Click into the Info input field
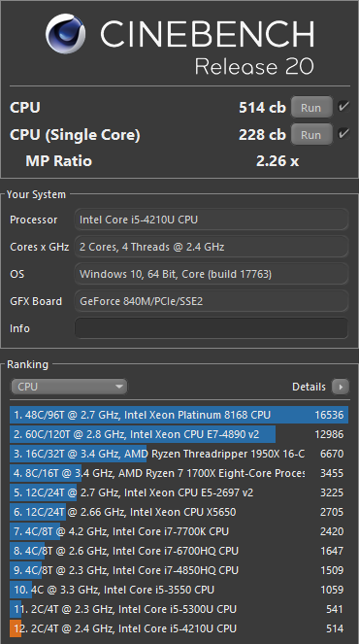Image resolution: width=359 pixels, height=644 pixels. pos(212,328)
